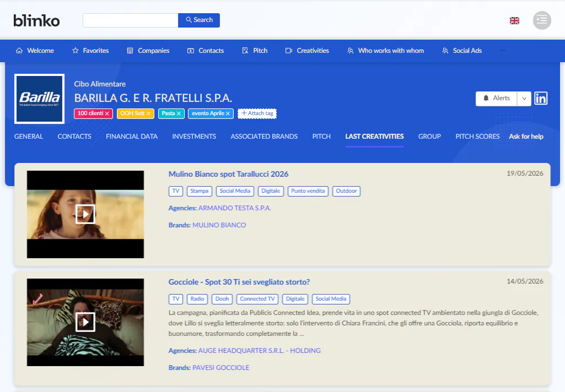Click the TV tag on Gocciole creativity
The width and height of the screenshot is (565, 392).
[x=176, y=299]
